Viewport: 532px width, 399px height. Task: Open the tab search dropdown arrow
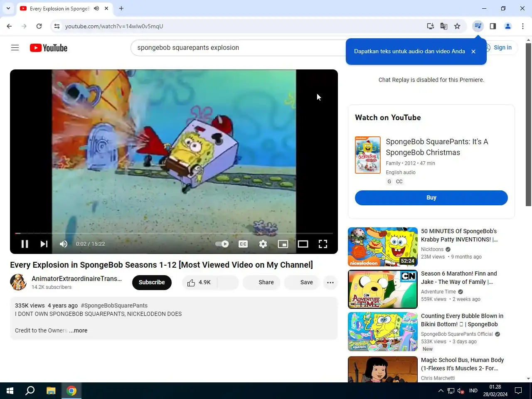(8, 8)
